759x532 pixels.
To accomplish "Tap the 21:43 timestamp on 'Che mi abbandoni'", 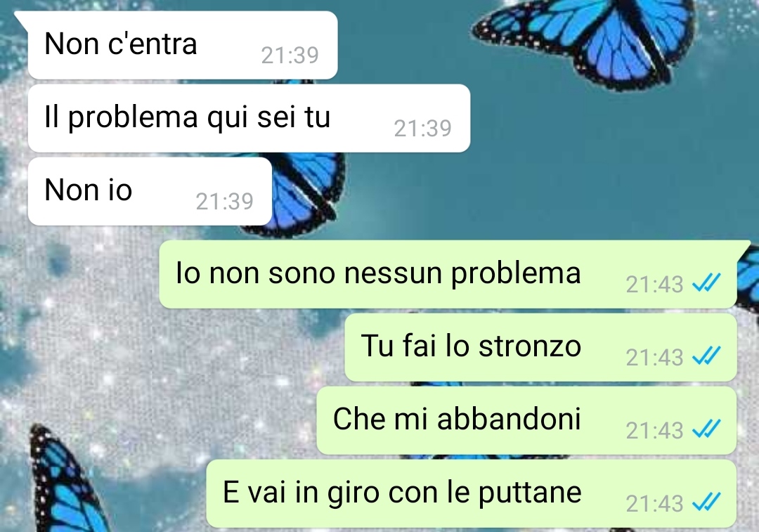I will tap(654, 430).
